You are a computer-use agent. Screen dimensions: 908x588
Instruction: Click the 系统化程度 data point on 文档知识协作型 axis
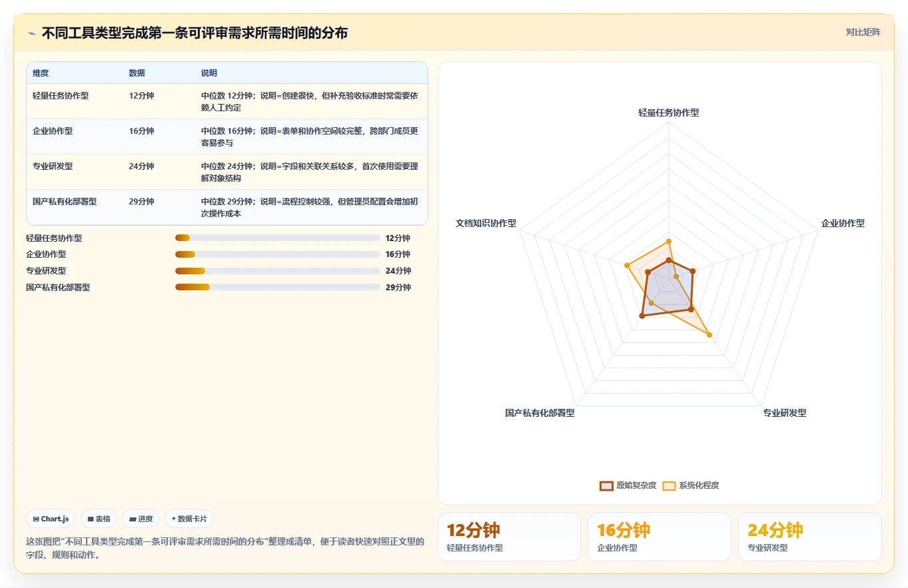point(626,266)
